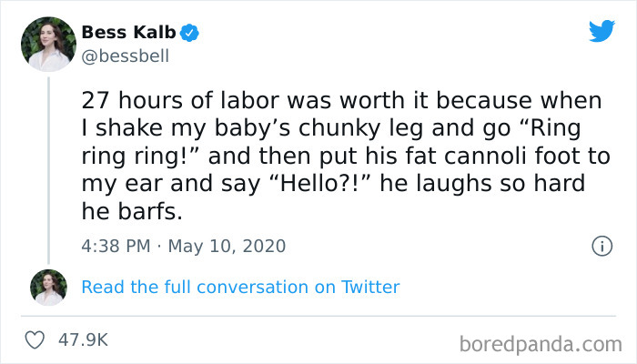Image resolution: width=637 pixels, height=364 pixels.
Task: Click the blue verified badge
Action: tap(188, 34)
